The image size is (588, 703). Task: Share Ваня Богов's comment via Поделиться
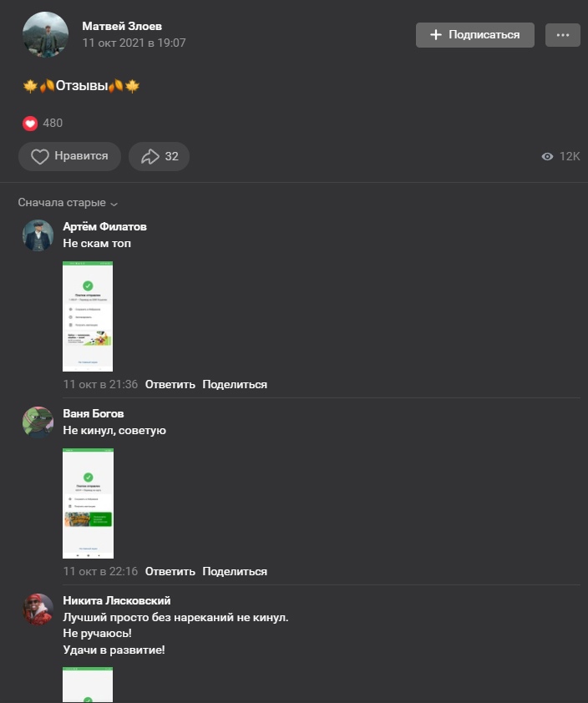(x=235, y=572)
